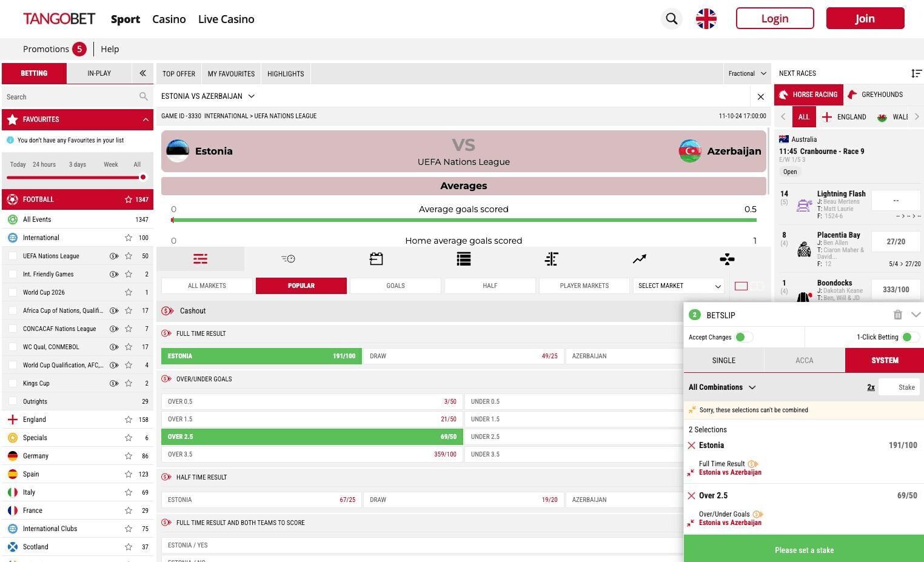Click the system Stake input field
924x562 pixels.
[899, 387]
